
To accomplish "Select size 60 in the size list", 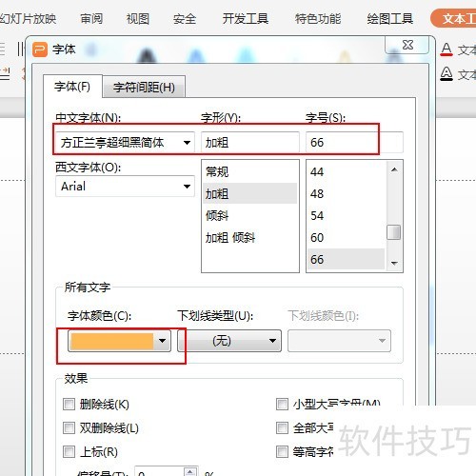I will click(347, 237).
